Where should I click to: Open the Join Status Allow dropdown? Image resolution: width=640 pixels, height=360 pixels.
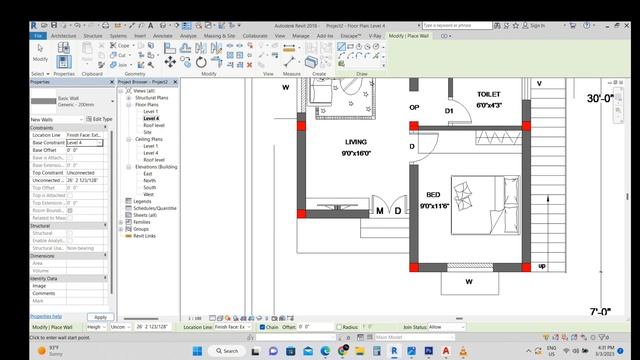(447, 327)
